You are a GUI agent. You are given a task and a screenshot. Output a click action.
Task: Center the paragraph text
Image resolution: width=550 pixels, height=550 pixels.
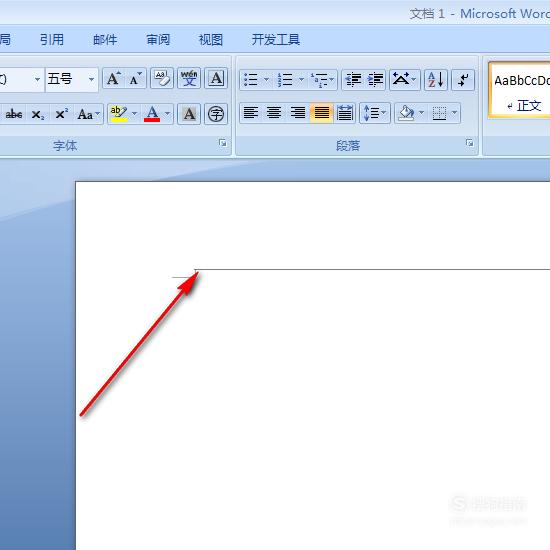click(274, 113)
